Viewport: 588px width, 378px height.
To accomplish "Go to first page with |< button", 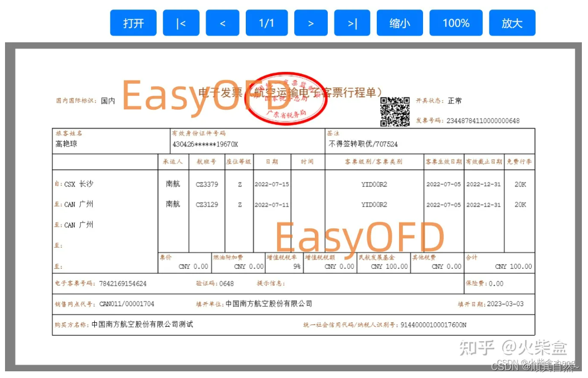I will [181, 23].
